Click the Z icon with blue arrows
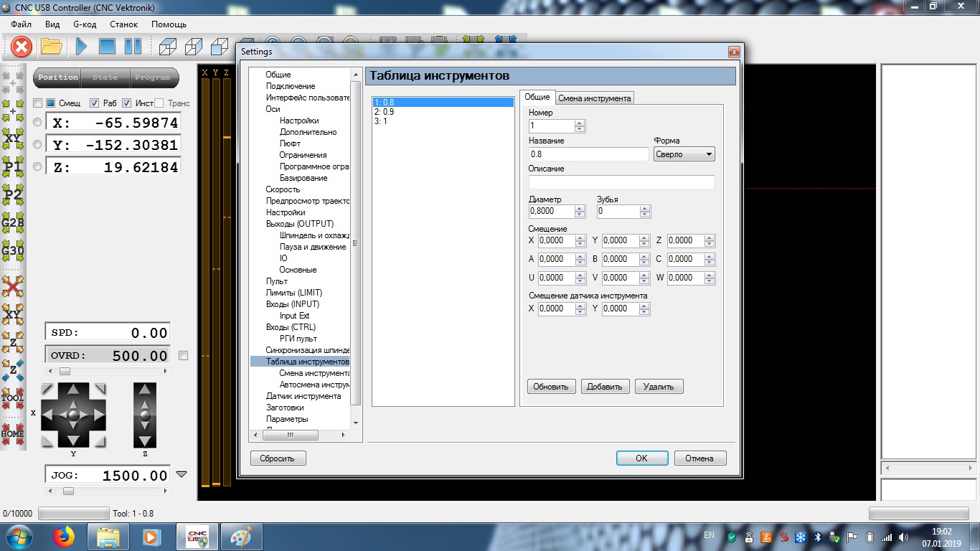The height and width of the screenshot is (551, 980). click(x=13, y=370)
